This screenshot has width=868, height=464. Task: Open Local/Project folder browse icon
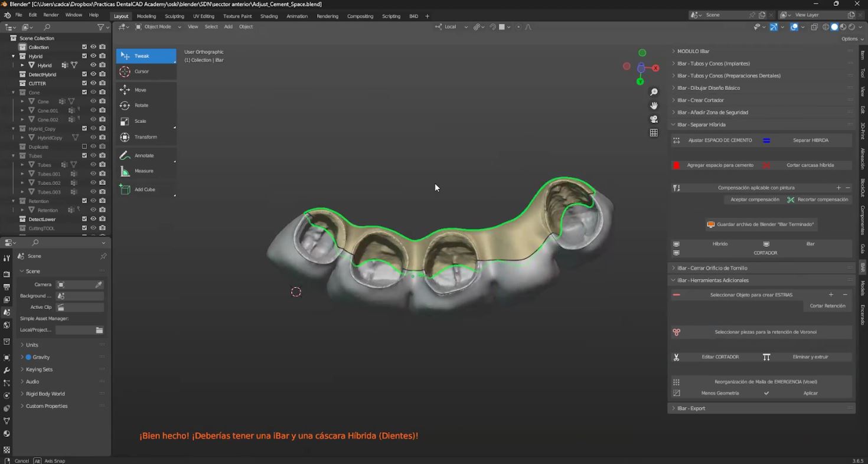(x=99, y=330)
